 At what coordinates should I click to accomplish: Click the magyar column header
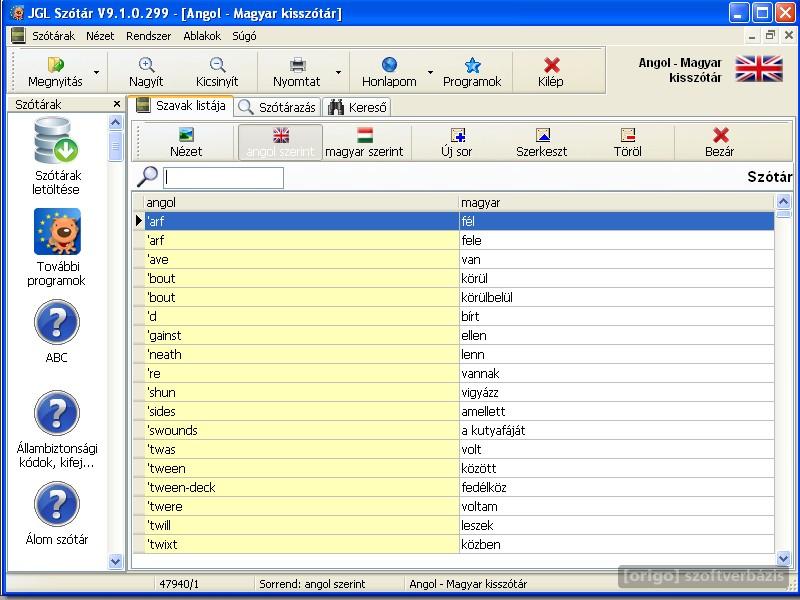(616, 203)
